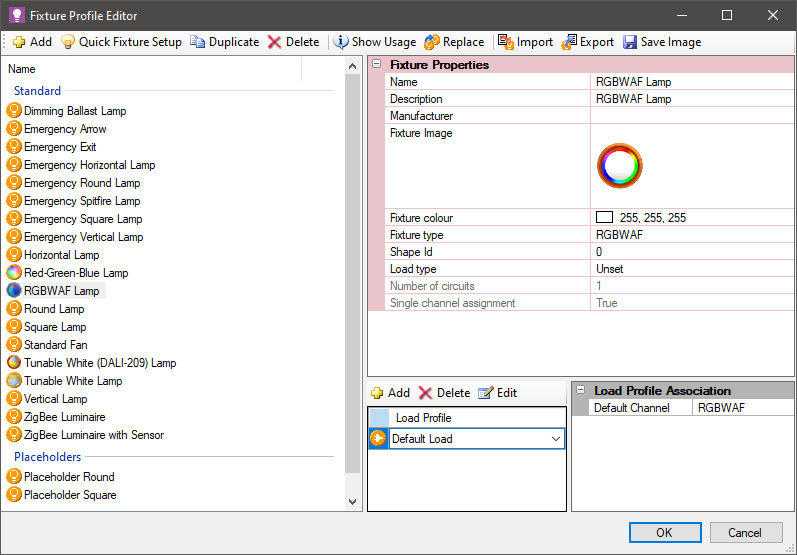This screenshot has height=555, width=797.
Task: Open the Default Load dropdown
Action: (556, 439)
